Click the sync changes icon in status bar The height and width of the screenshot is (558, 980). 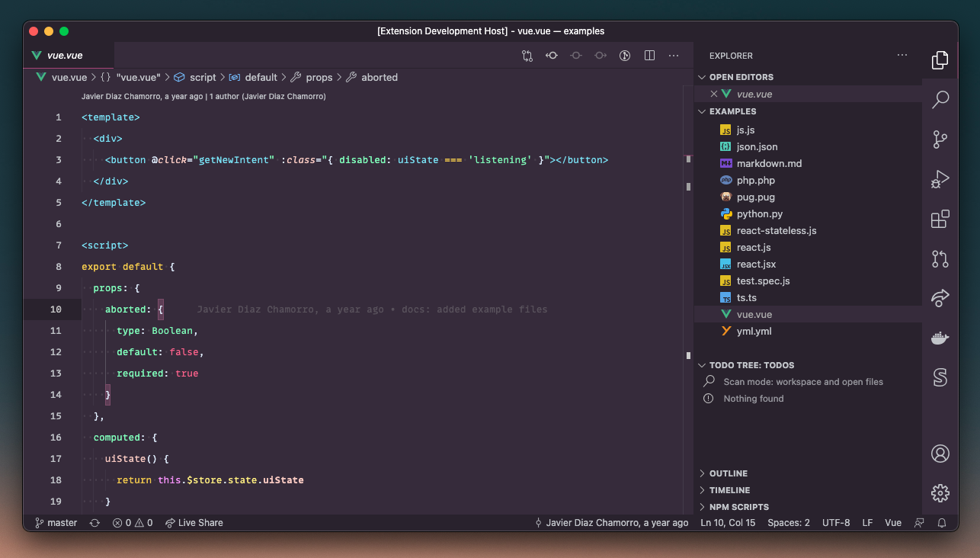[94, 523]
